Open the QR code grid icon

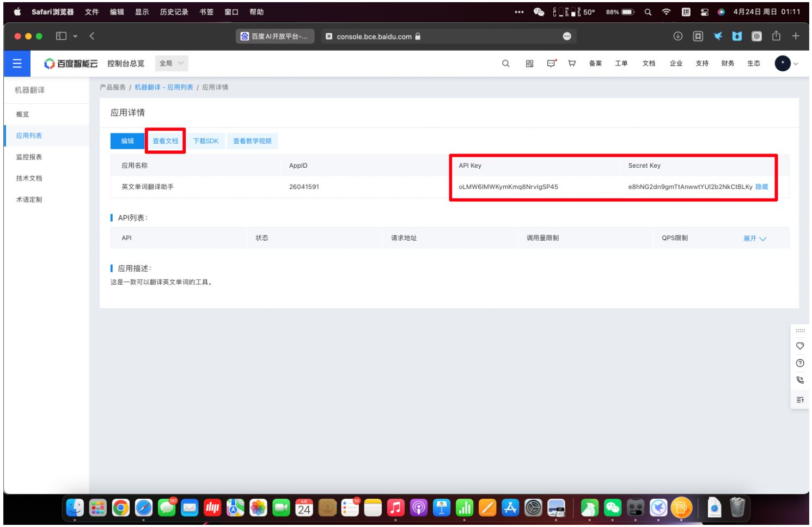(529, 64)
